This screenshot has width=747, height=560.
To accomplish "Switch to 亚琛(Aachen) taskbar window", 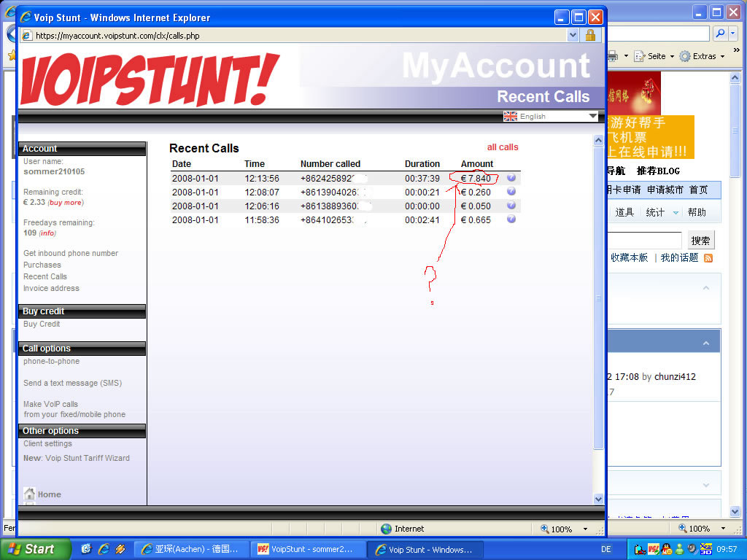I will 192,549.
